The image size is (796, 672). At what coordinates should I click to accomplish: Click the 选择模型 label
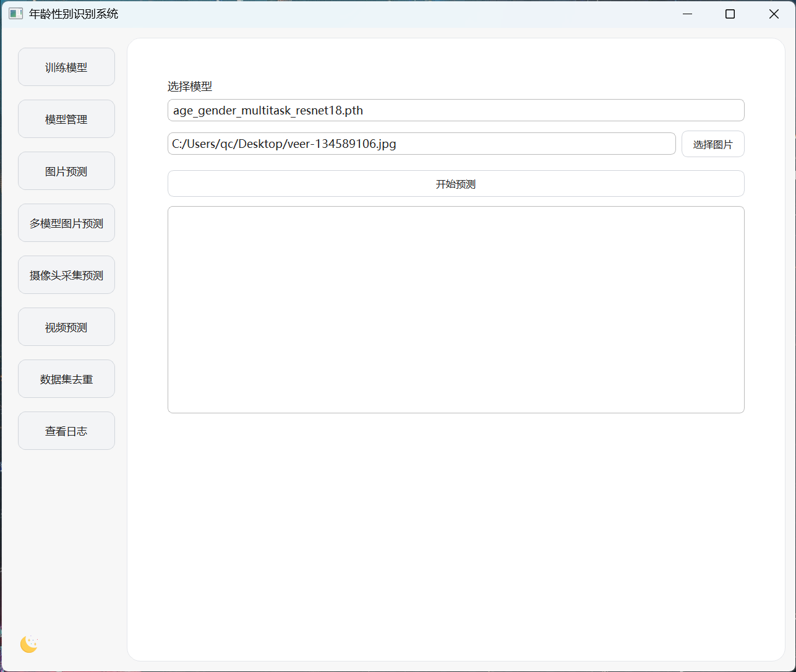[x=190, y=87]
